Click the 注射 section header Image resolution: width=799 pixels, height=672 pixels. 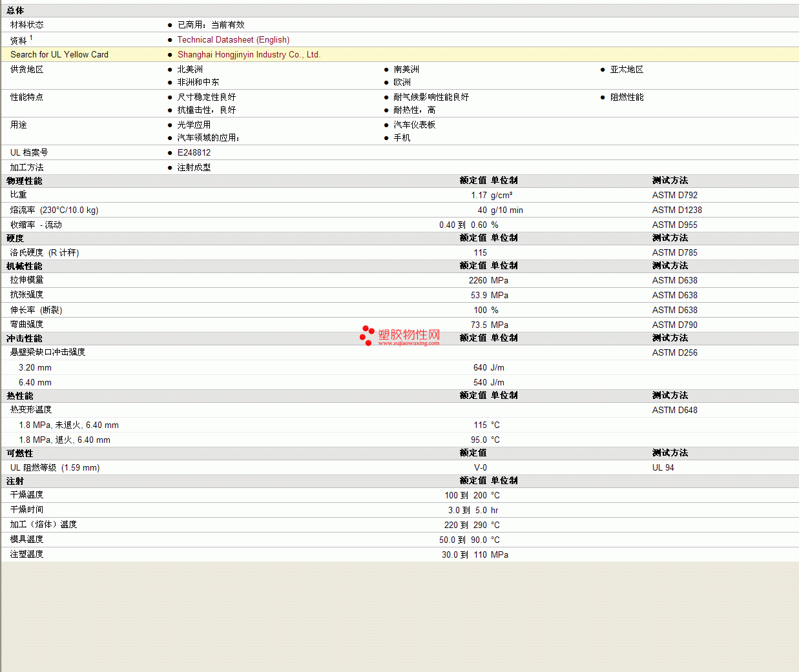pos(15,482)
